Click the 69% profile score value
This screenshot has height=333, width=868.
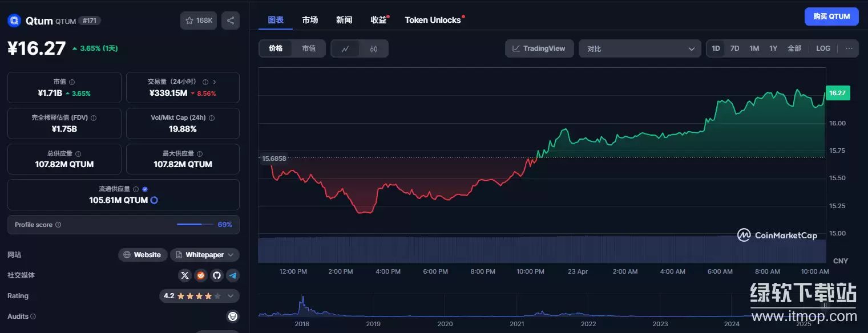point(225,225)
